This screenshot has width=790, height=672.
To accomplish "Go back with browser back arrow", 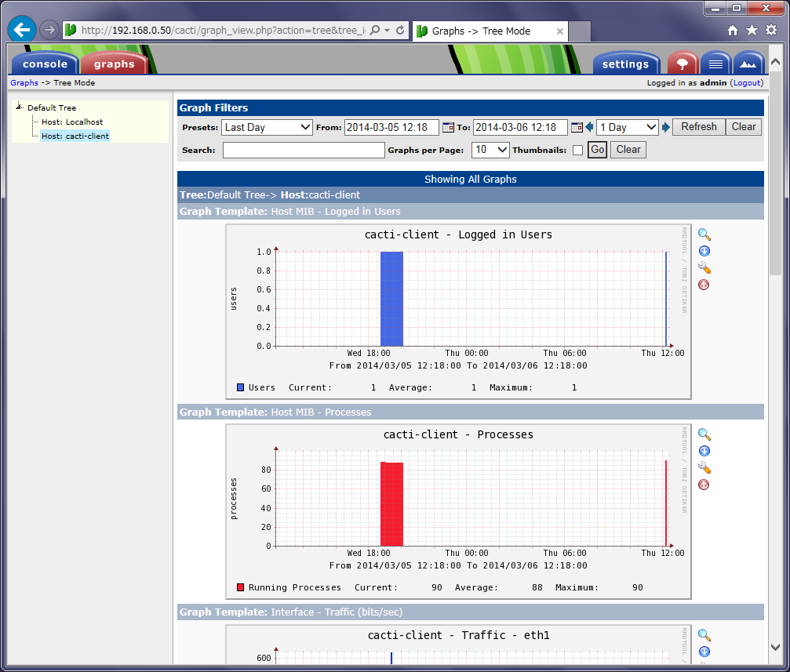I will click(x=22, y=30).
